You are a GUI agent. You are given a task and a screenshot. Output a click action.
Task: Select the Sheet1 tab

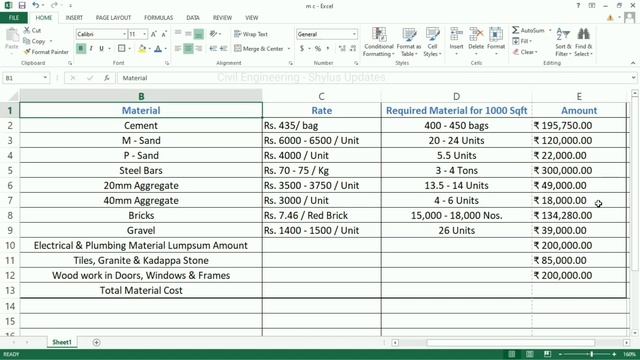coord(62,342)
